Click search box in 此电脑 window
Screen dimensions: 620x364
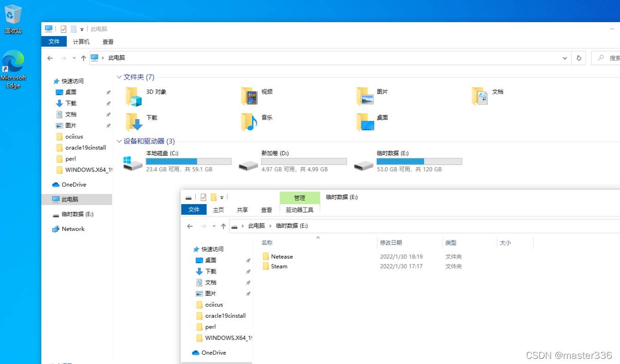point(607,58)
